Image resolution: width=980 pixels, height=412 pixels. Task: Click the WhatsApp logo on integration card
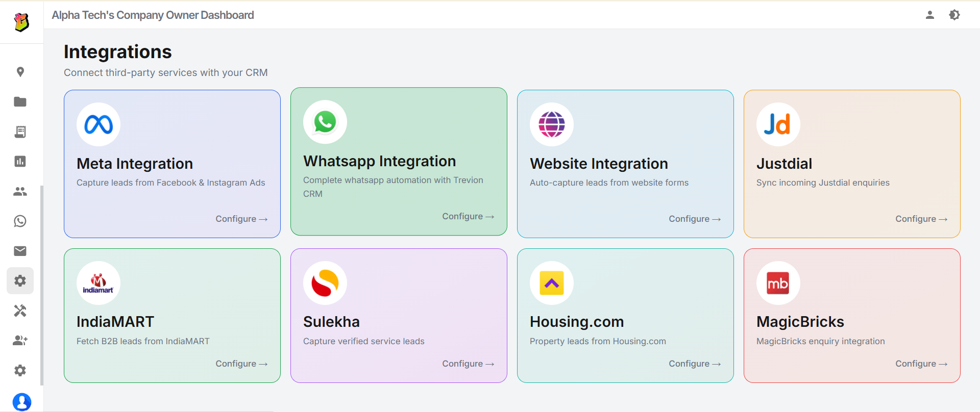point(325,122)
